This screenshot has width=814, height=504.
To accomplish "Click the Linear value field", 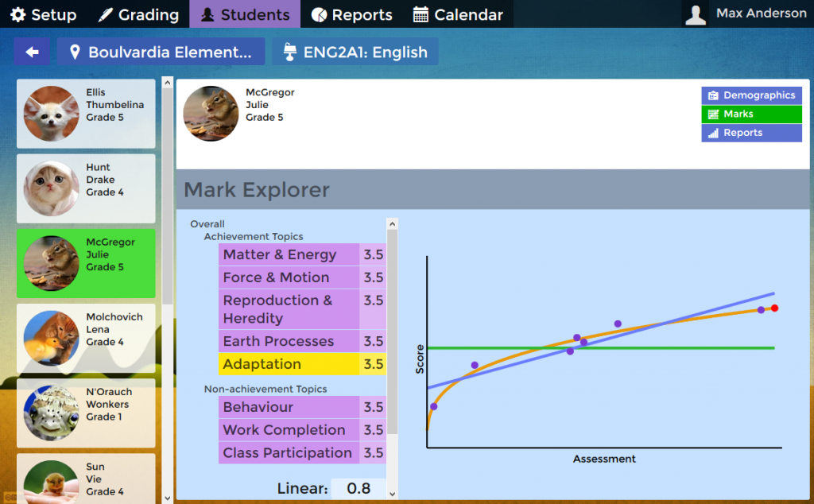I will [x=358, y=489].
